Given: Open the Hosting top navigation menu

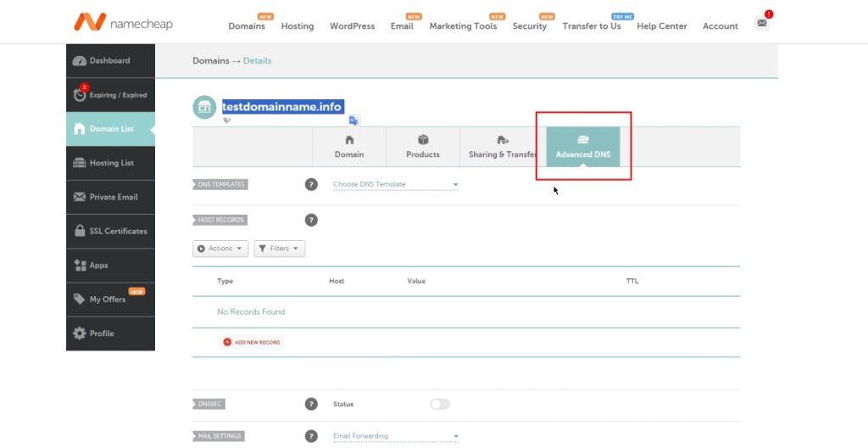Looking at the screenshot, I should point(298,26).
